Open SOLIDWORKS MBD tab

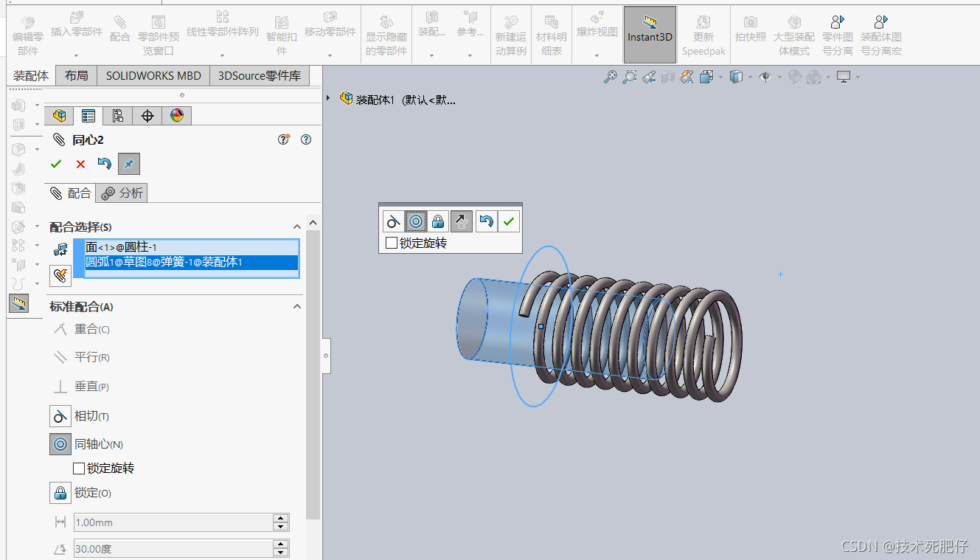pos(153,75)
